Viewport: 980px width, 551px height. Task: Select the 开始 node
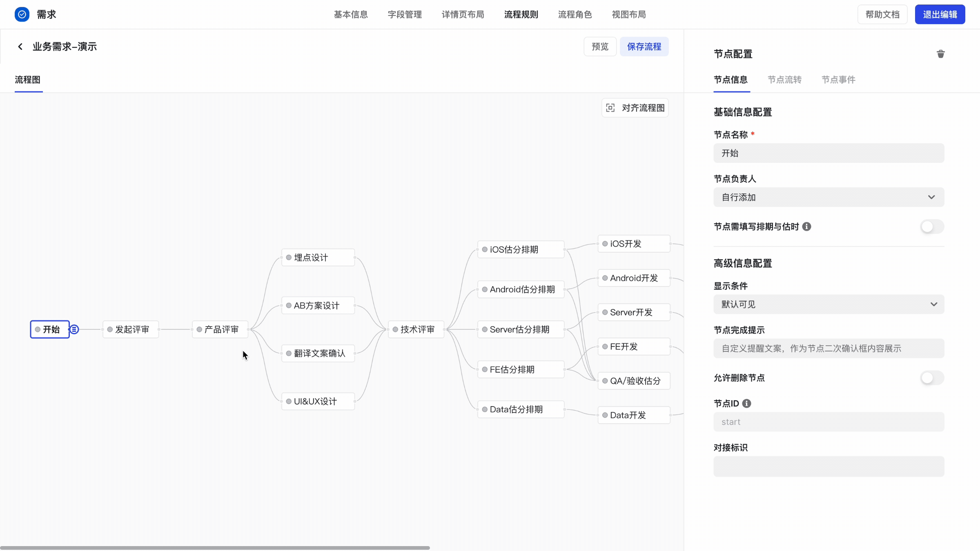click(50, 329)
